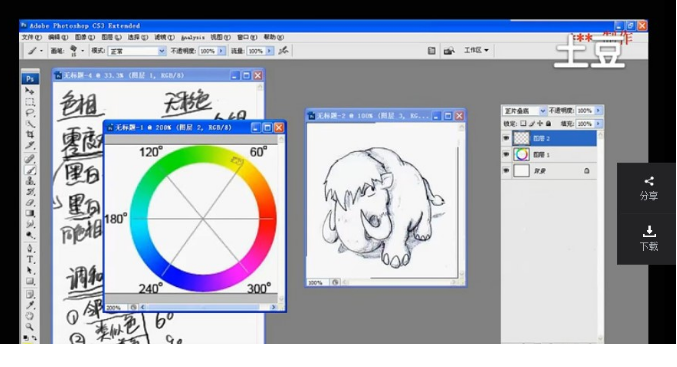Open the flow slider arrow
Screen dimensions: 677x367
[x=269, y=51]
